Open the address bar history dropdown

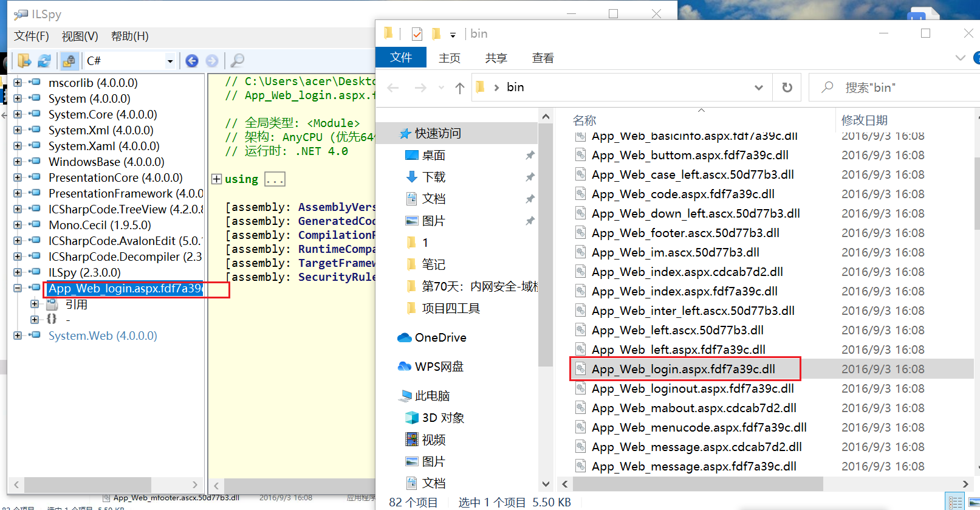coord(759,88)
